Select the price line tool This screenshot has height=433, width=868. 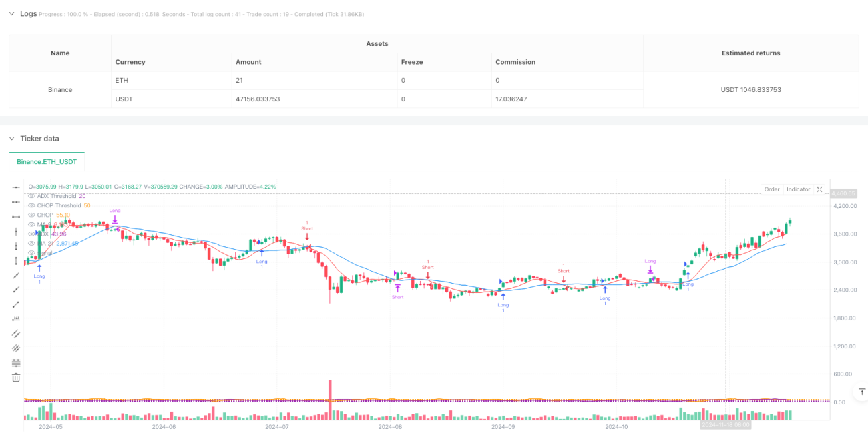pyautogui.click(x=17, y=319)
